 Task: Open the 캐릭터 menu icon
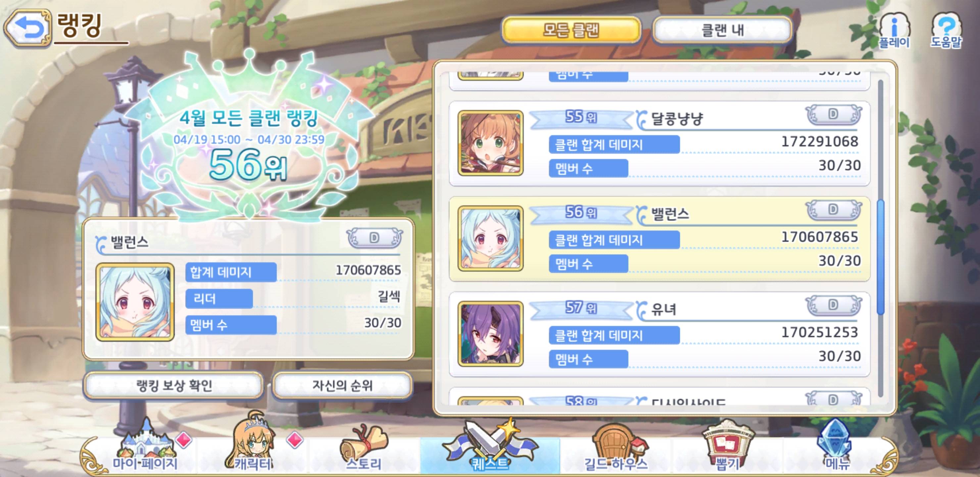pyautogui.click(x=253, y=444)
